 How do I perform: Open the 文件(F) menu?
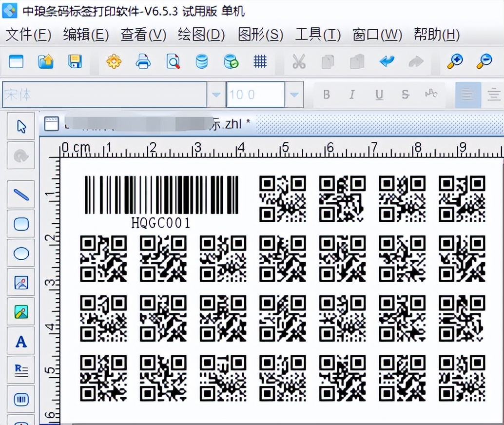[x=29, y=34]
